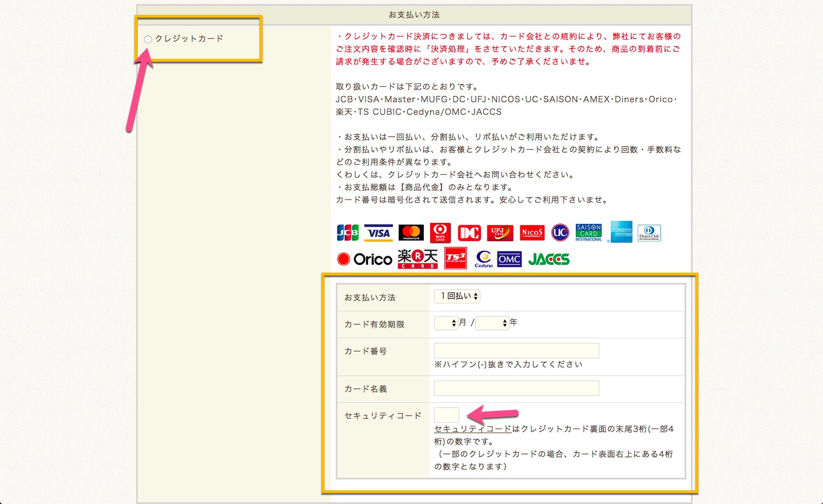
Task: Click the VISA card logo
Action: [378, 233]
